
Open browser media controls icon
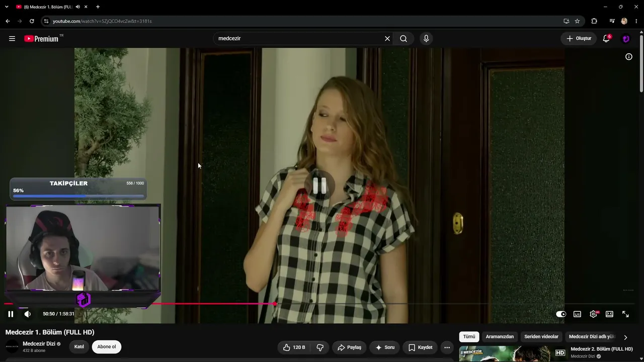tap(612, 21)
